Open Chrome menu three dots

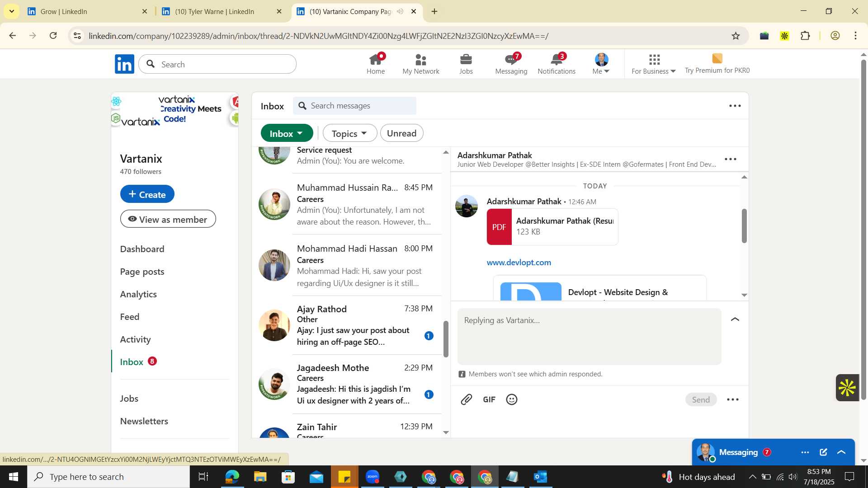[x=855, y=36]
